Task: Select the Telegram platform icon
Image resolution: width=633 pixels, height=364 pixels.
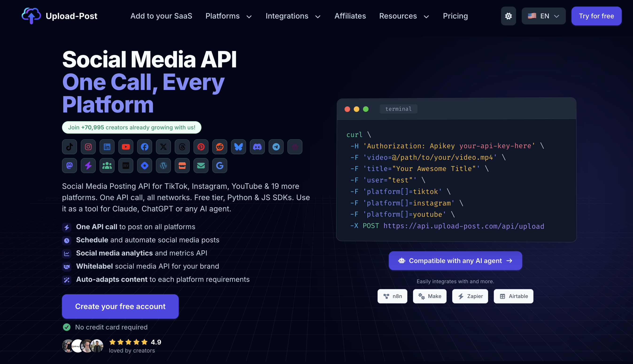Action: (x=276, y=147)
